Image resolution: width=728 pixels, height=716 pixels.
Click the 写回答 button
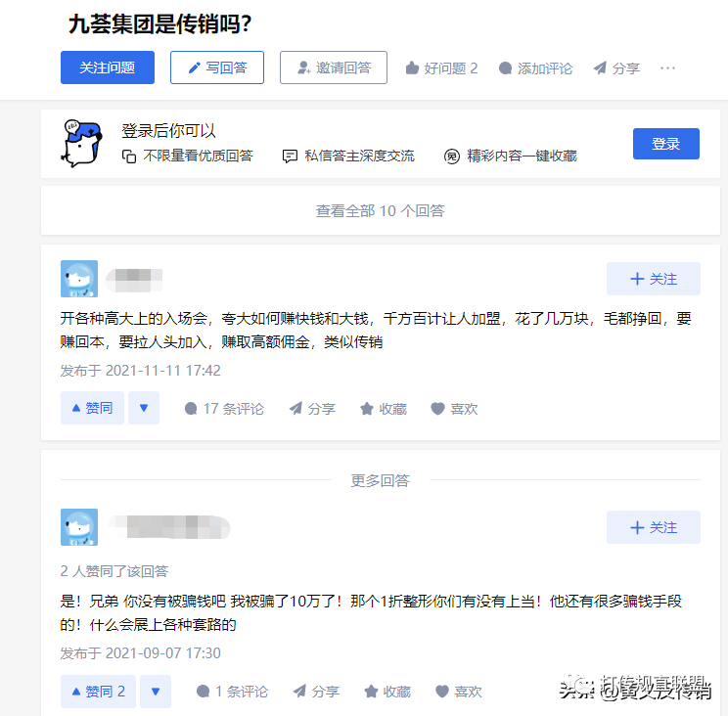(217, 67)
